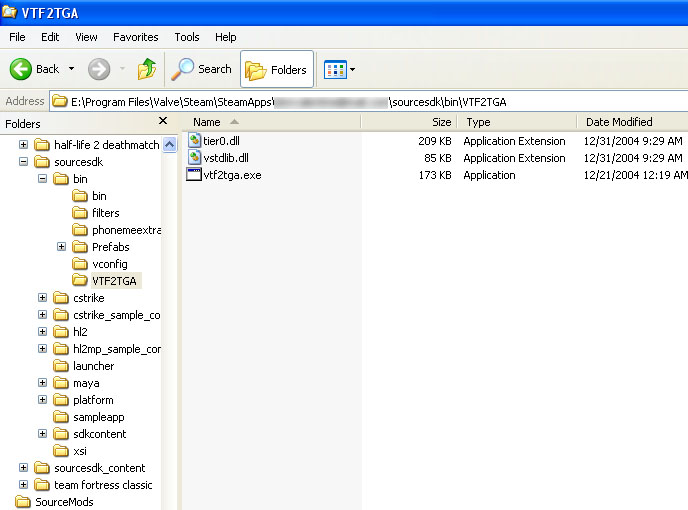Sort files by Name column header
The width and height of the screenshot is (688, 510).
[206, 122]
